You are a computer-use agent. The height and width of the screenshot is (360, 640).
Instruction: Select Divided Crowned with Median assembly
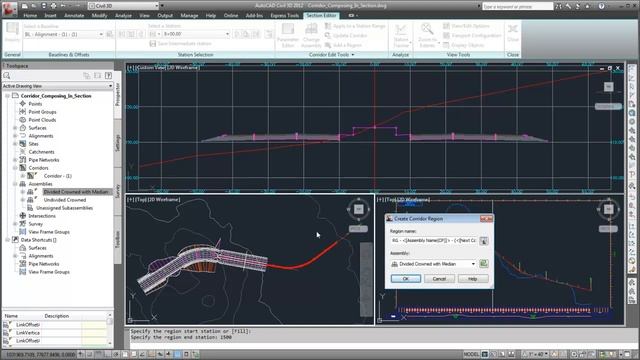click(x=76, y=192)
